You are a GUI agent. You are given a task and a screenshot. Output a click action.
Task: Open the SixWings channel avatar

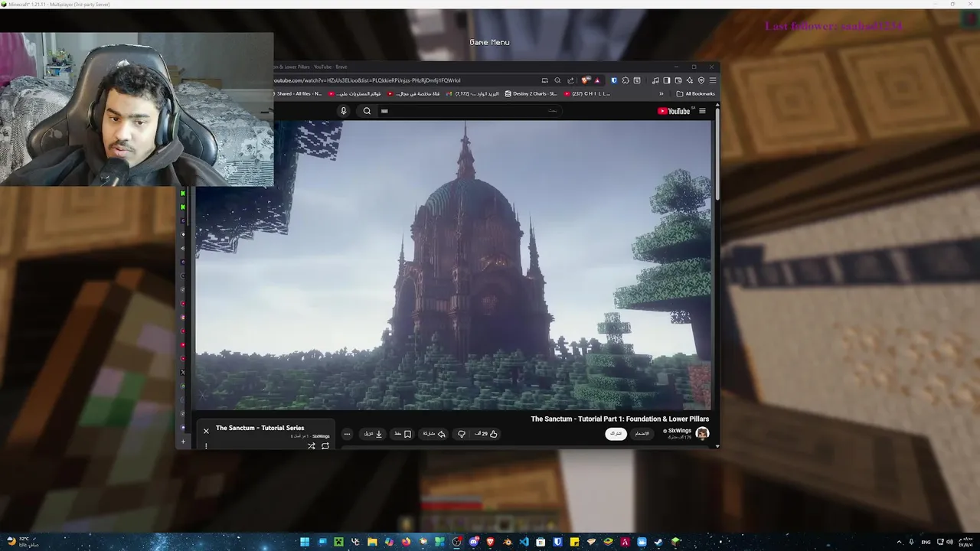pyautogui.click(x=702, y=433)
